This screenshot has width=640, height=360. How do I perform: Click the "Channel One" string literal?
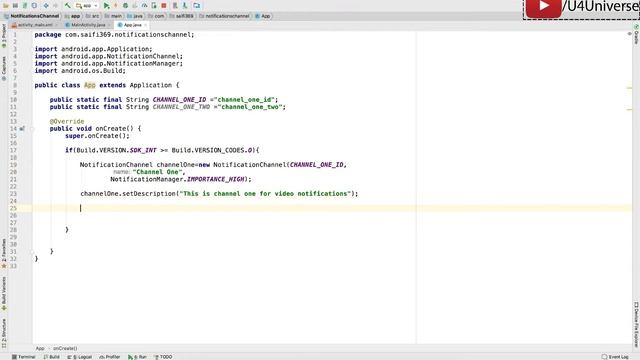(x=159, y=172)
